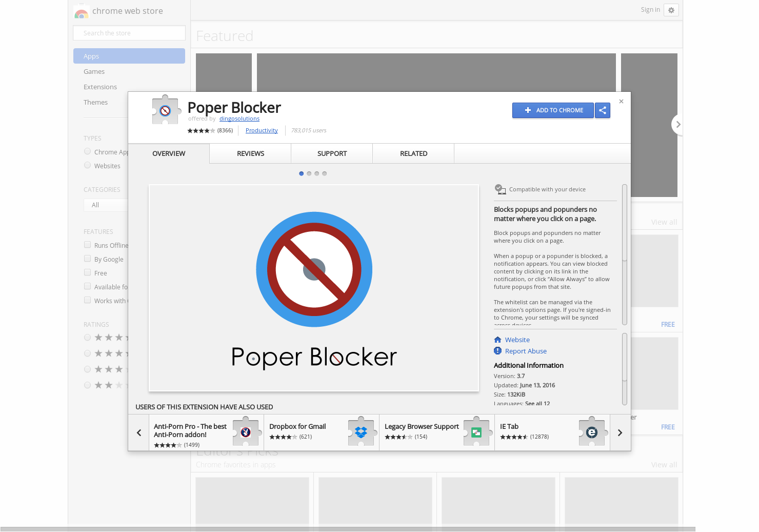Click the Legacy Browser Support extension icon
Image resolution: width=759 pixels, height=532 pixels.
[x=477, y=432]
